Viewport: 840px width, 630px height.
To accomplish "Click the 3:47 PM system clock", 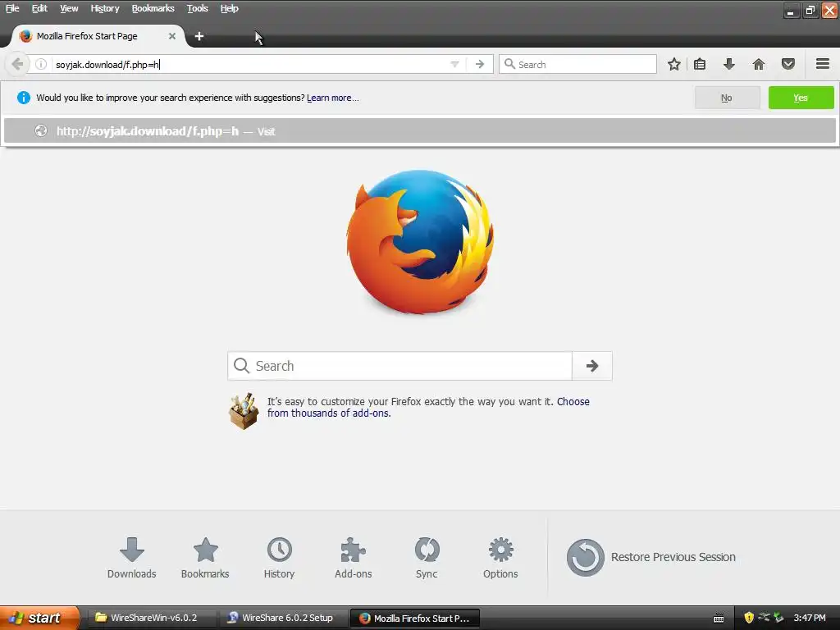I will point(810,618).
